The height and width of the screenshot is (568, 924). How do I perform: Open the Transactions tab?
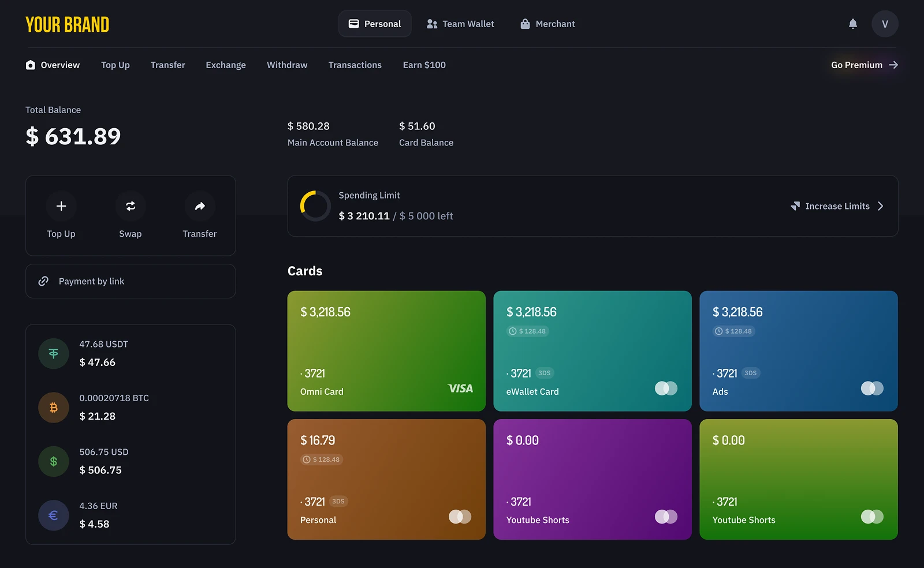click(355, 65)
